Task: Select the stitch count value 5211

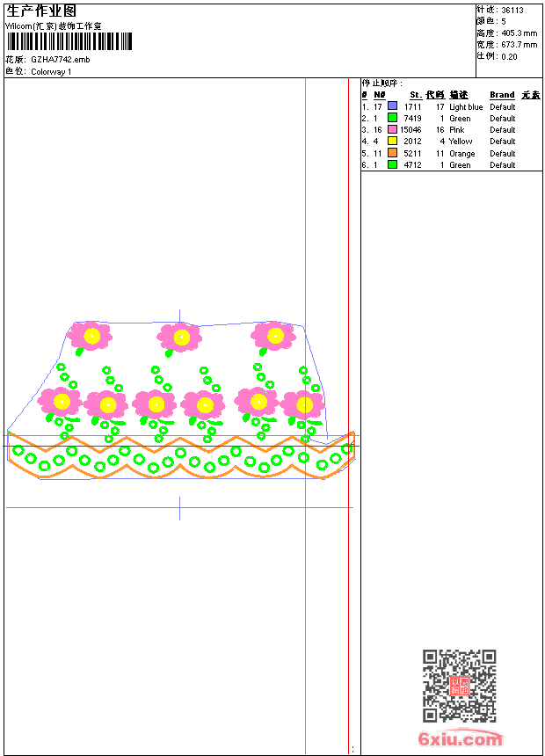Action: click(x=413, y=154)
